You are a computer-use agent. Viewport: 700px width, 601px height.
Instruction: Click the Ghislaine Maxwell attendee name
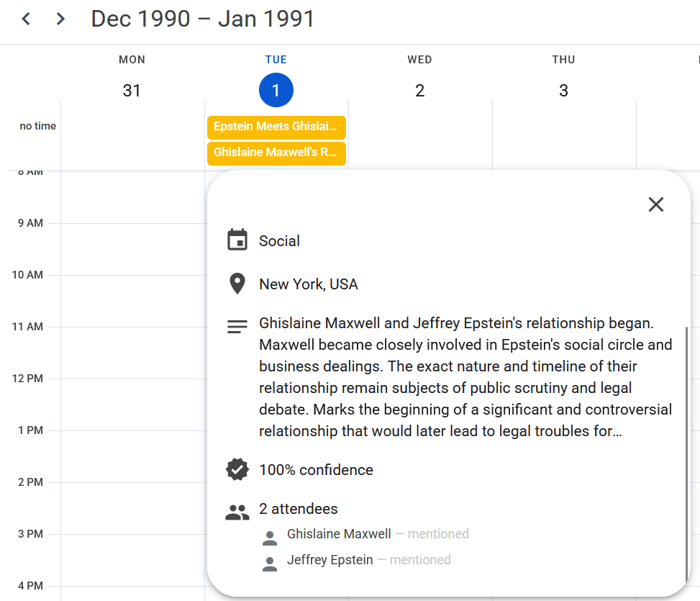tap(339, 534)
